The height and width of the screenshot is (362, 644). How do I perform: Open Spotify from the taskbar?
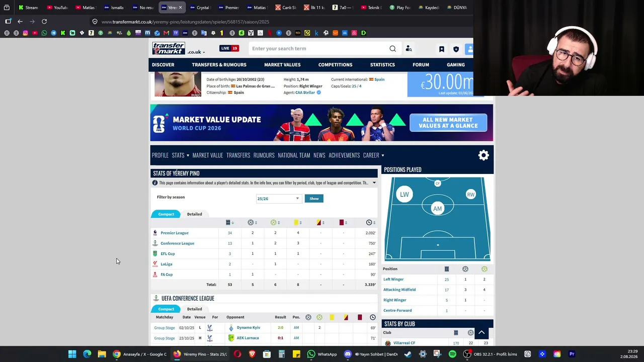(x=452, y=354)
